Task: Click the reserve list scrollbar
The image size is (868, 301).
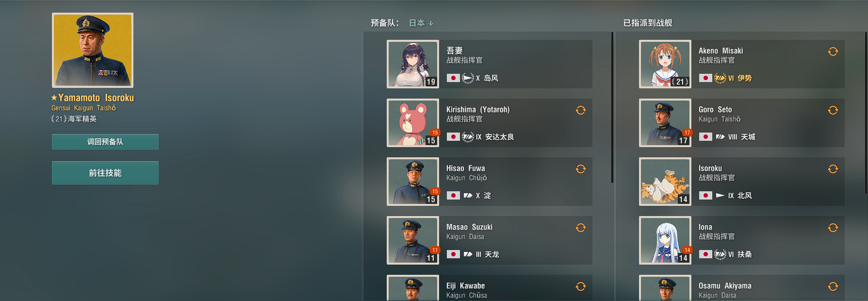Action: pos(612,108)
